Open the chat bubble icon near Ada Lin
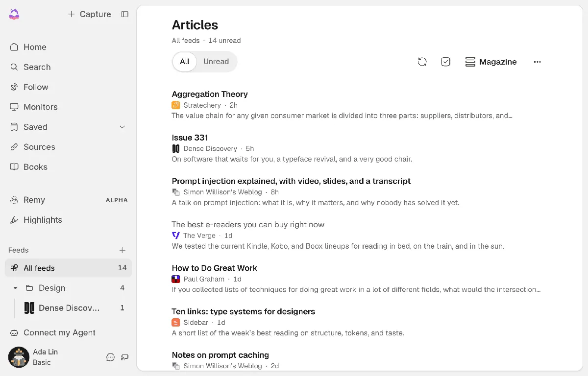This screenshot has width=588, height=376. tap(110, 357)
